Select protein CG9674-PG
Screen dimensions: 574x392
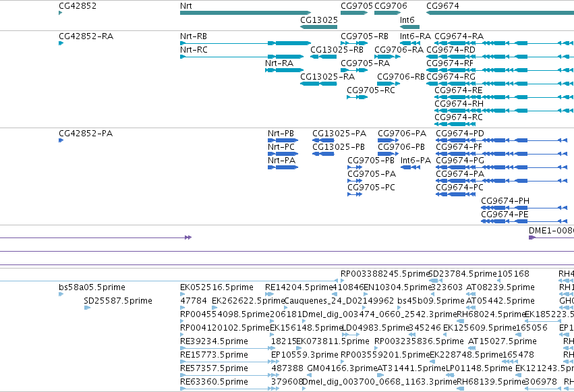coord(502,167)
